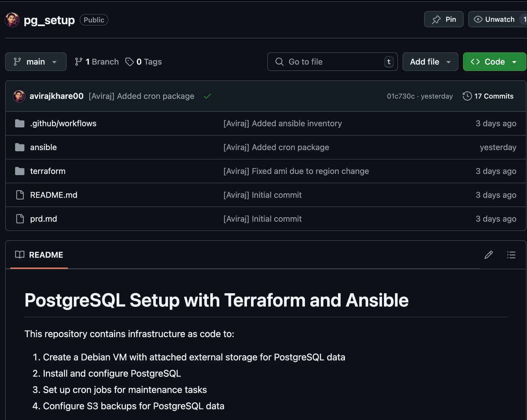
Task: Click the caret arrow on the Add file button
Action: (x=448, y=62)
